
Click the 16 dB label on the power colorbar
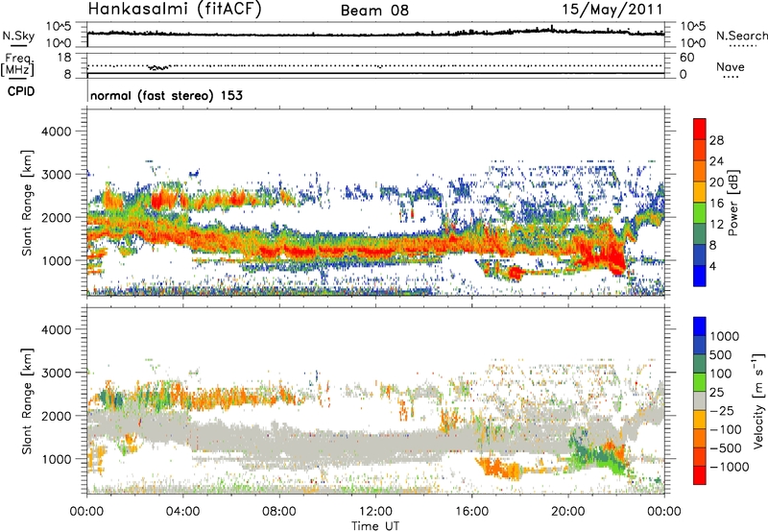coord(716,204)
